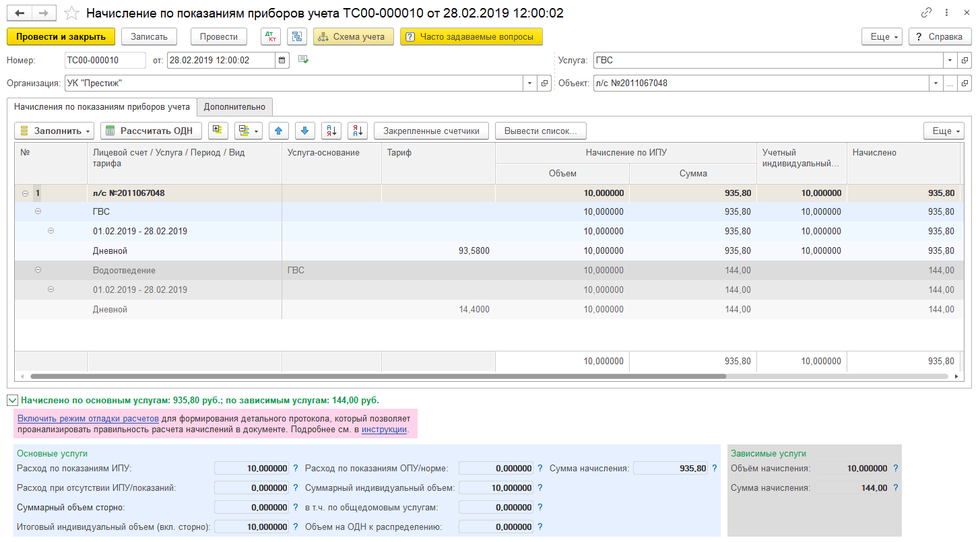This screenshot has width=980, height=542.
Task: Open Организация dropdown list
Action: point(529,83)
